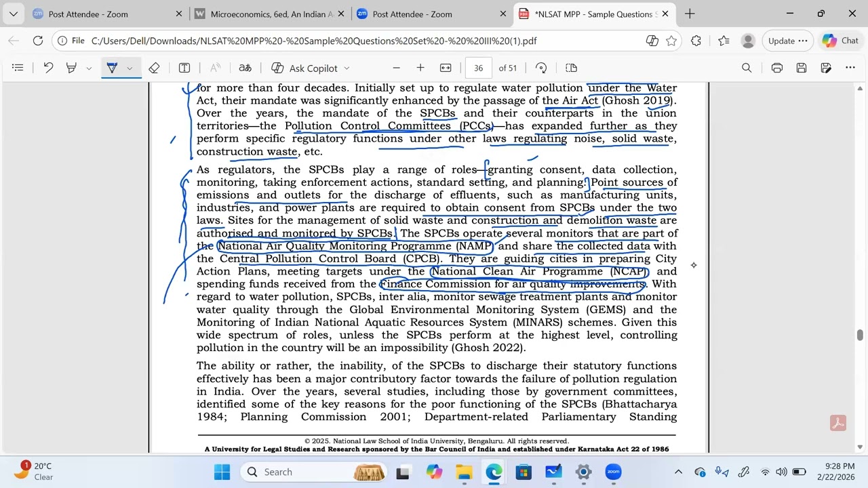Select the Erase tool
The image size is (868, 488).
pos(154,68)
